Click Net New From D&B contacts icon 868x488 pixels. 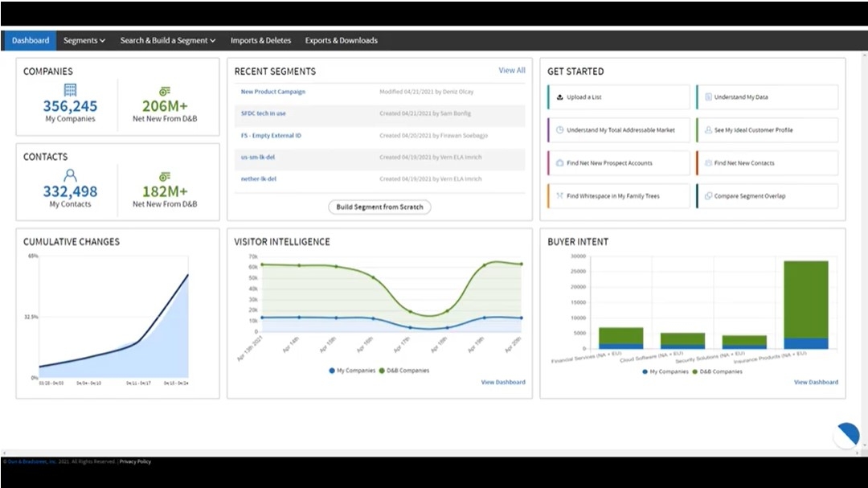click(x=165, y=176)
